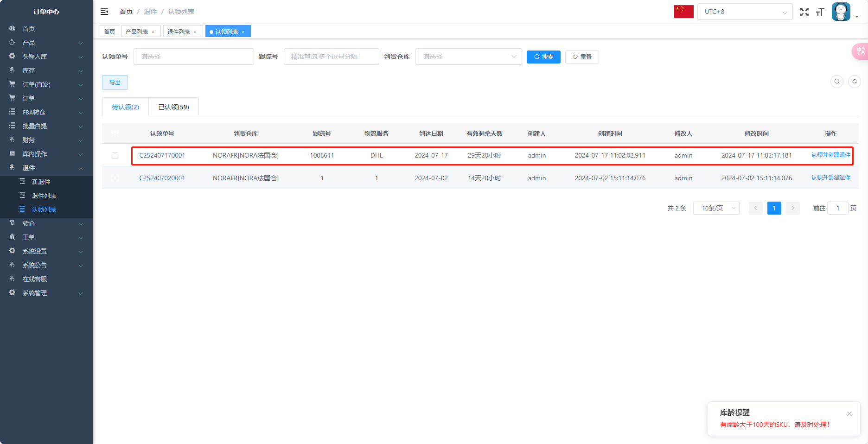This screenshot has width=868, height=444.
Task: Select the row checkbox for C252407020001
Action: (115, 178)
